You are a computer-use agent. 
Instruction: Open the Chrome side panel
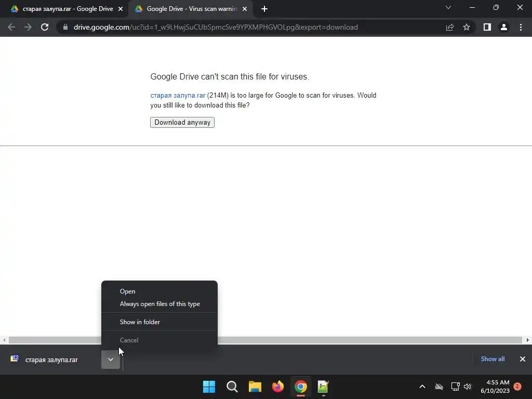[x=487, y=27]
